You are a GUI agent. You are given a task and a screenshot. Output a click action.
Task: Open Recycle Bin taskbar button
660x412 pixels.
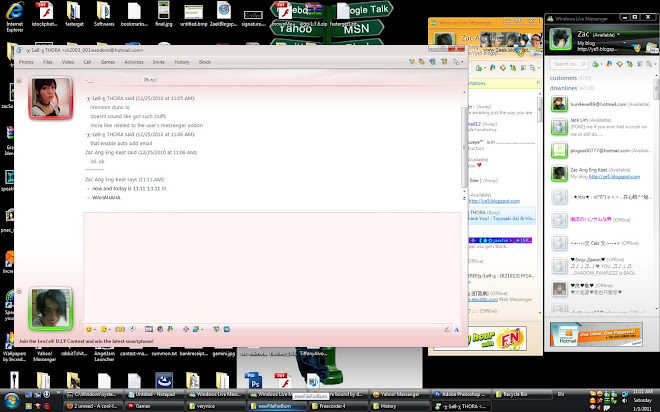(x=522, y=394)
